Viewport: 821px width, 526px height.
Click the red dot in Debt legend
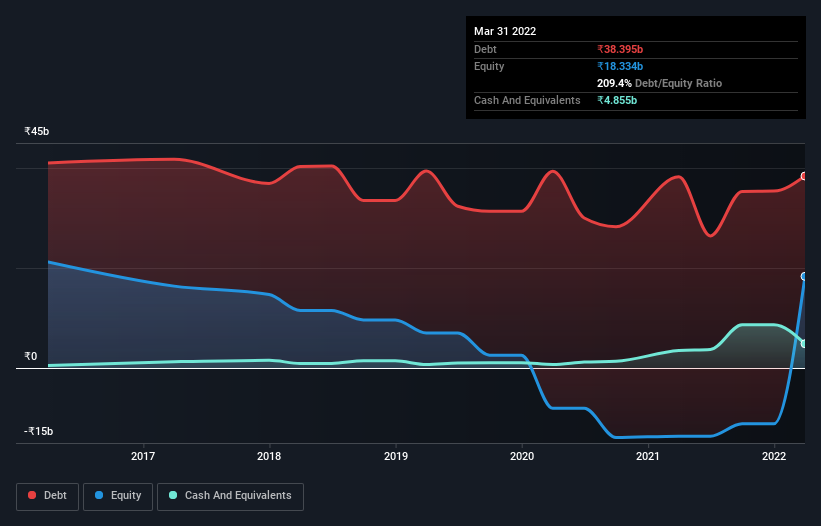point(32,495)
